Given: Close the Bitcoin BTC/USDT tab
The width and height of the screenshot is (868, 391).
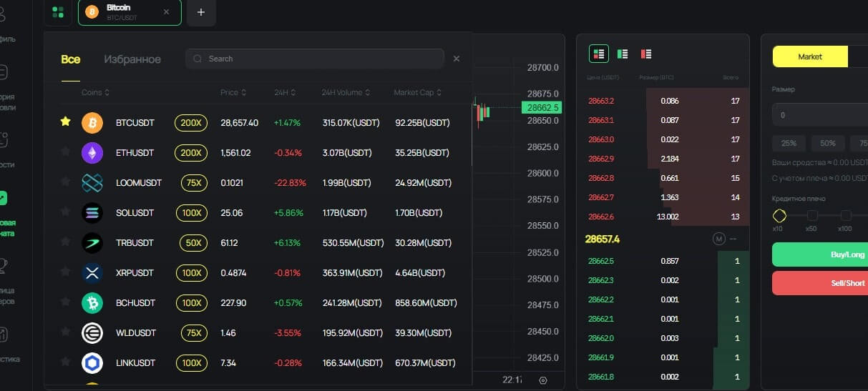Looking at the screenshot, I should (167, 12).
